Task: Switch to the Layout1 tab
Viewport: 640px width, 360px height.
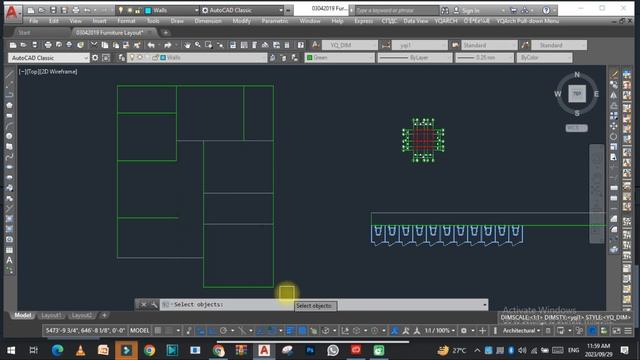Action: click(x=51, y=315)
